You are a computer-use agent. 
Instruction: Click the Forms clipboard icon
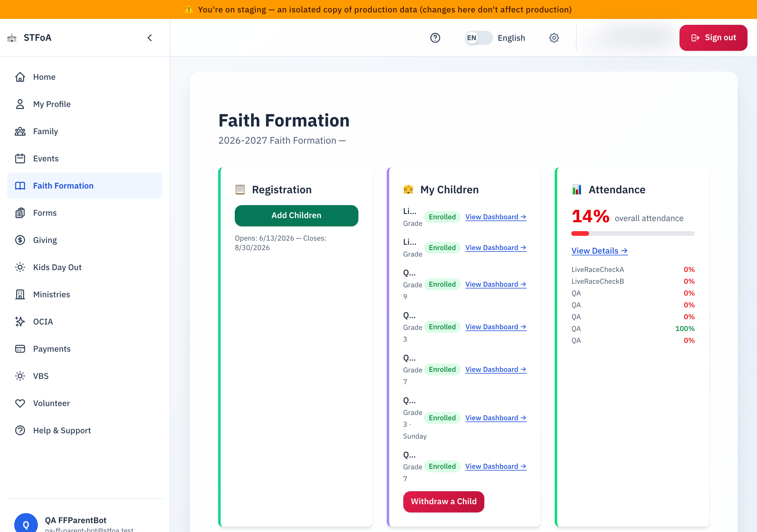20,213
